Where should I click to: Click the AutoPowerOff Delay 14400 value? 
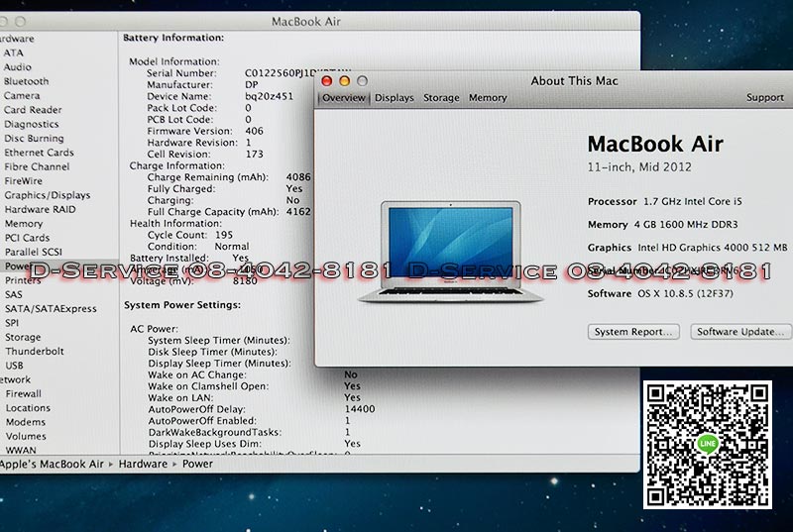(360, 409)
